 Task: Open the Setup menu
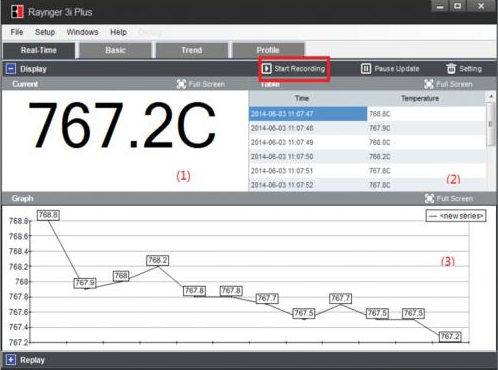(45, 32)
